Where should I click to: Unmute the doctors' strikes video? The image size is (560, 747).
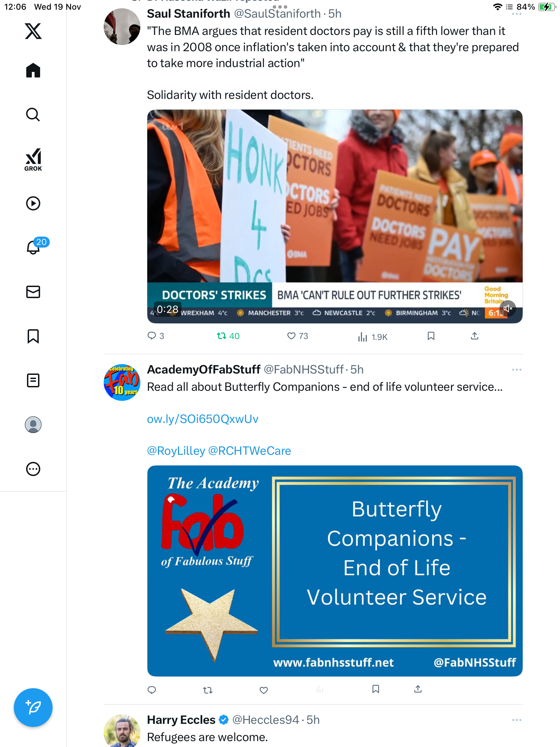point(508,308)
